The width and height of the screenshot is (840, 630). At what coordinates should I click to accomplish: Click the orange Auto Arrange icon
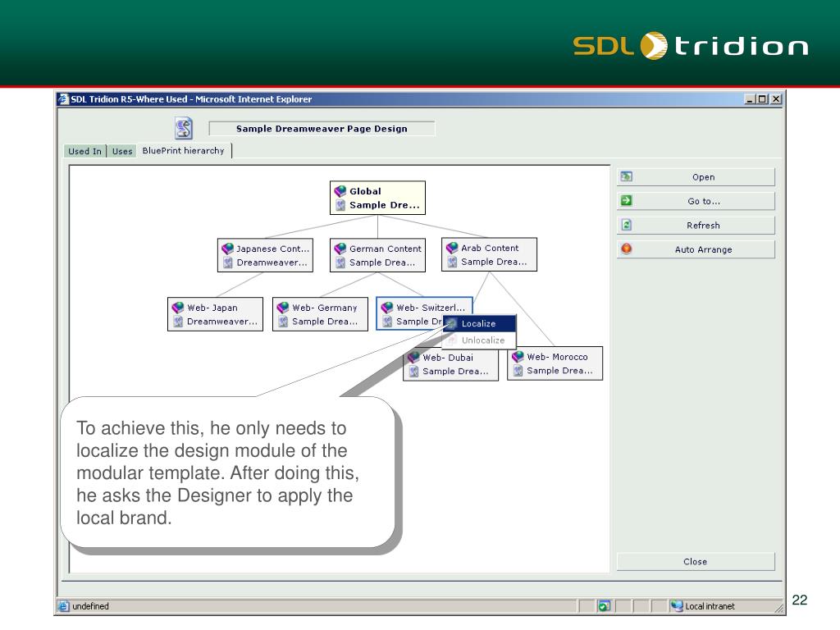point(626,249)
